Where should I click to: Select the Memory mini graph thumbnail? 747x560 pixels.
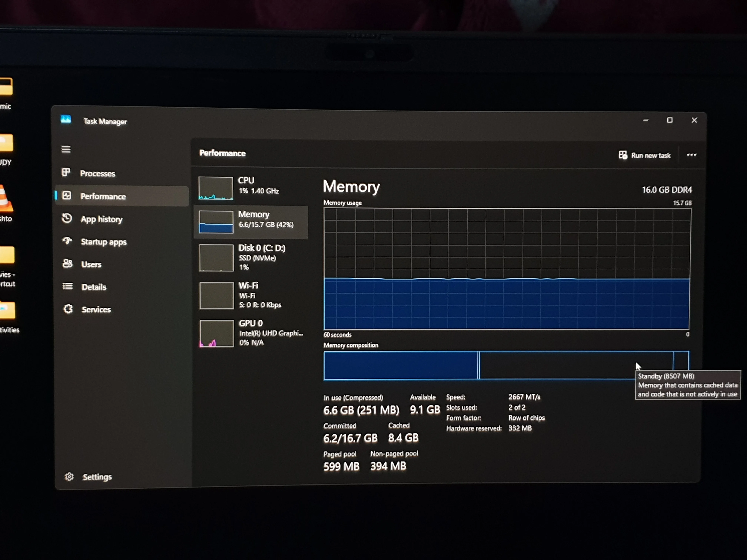(216, 222)
